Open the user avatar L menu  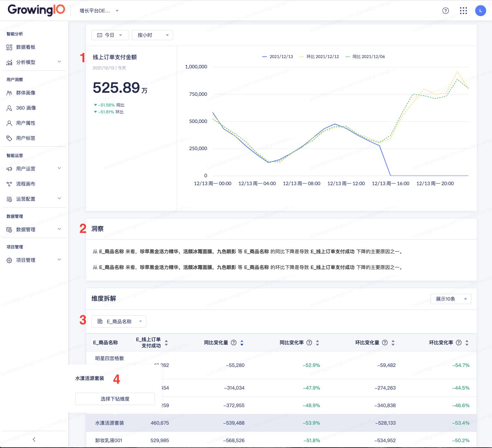pyautogui.click(x=481, y=11)
